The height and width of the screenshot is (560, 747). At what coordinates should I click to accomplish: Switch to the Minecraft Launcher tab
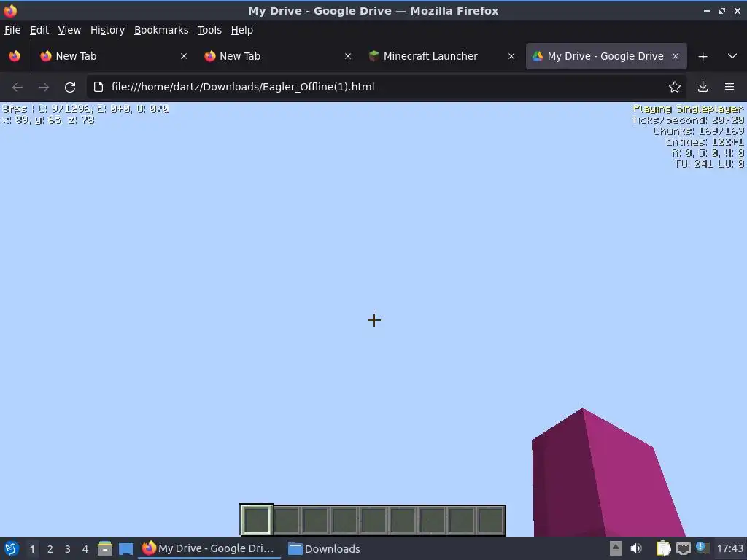click(441, 56)
